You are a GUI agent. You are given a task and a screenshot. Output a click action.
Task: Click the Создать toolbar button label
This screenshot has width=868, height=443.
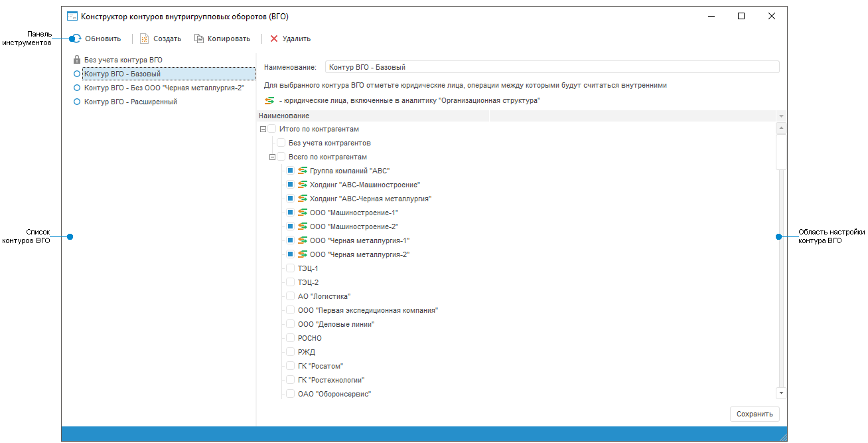167,39
